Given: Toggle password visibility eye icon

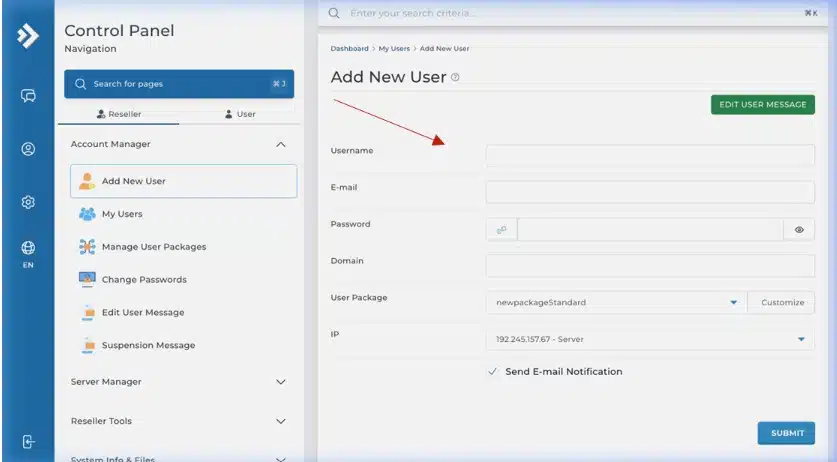Looking at the screenshot, I should tap(799, 230).
